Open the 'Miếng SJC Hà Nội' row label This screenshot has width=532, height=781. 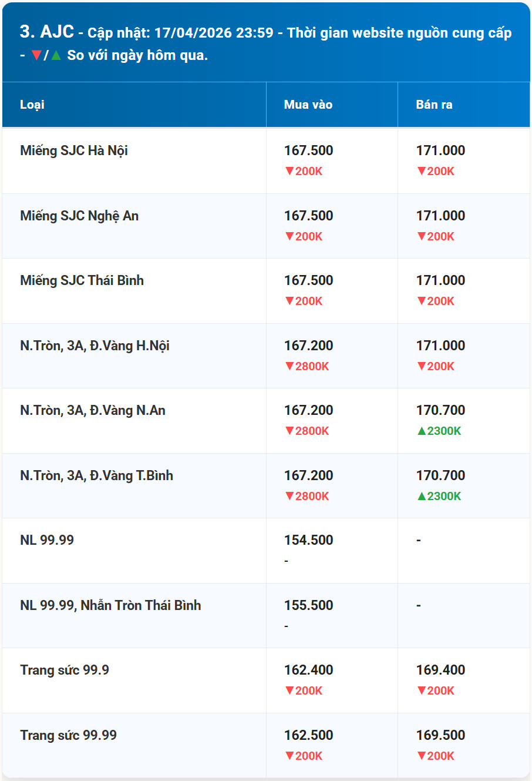coord(73,150)
